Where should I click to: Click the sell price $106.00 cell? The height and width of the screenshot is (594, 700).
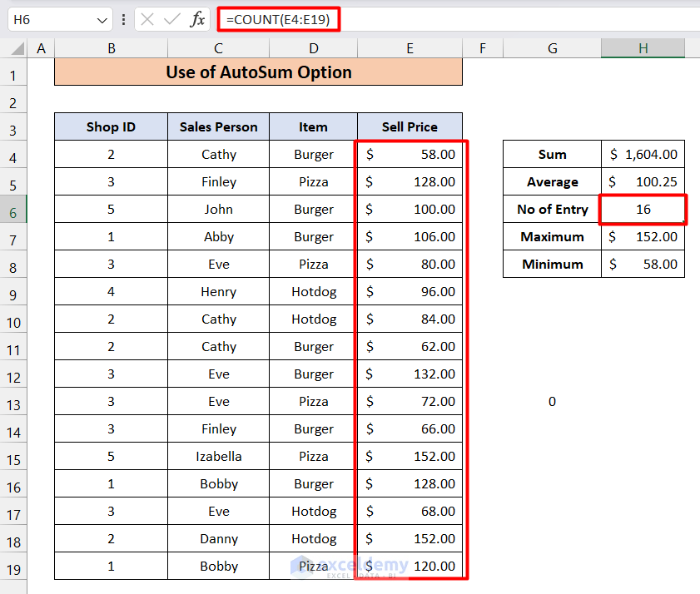[410, 236]
